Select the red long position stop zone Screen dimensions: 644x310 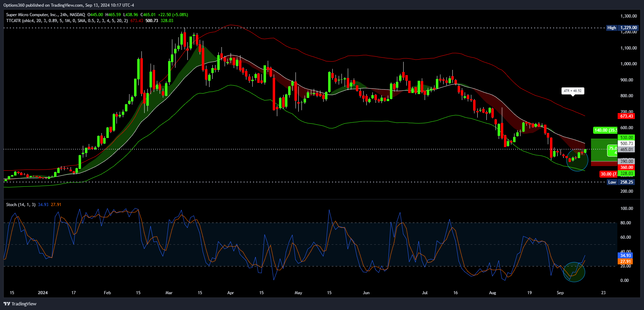point(604,164)
